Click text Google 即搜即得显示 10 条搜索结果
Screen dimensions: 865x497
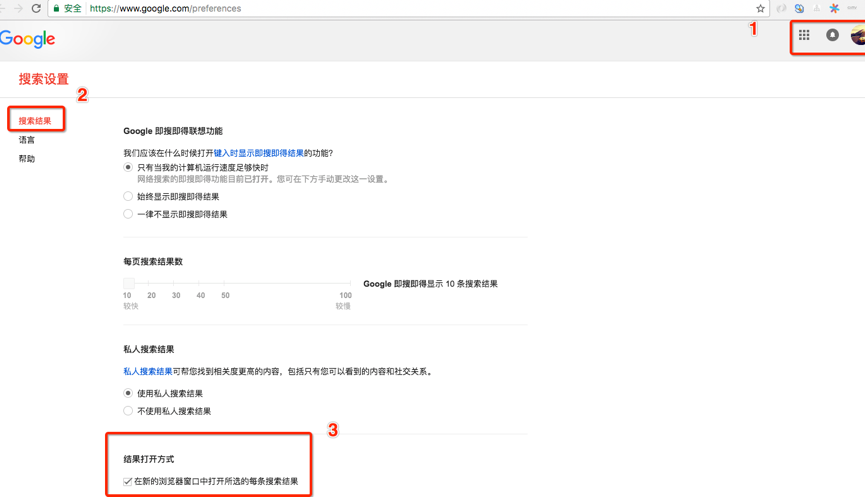click(430, 284)
